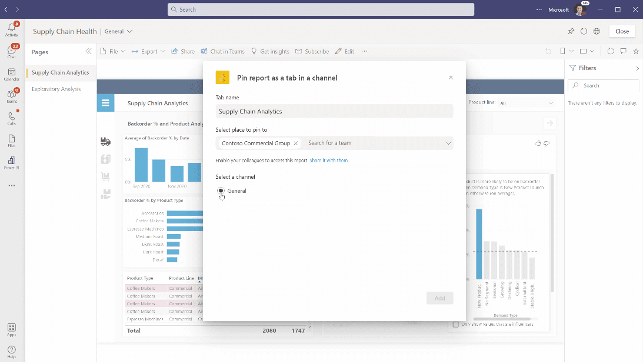This screenshot has width=643, height=364.
Task: Open the File menu
Action: (113, 52)
